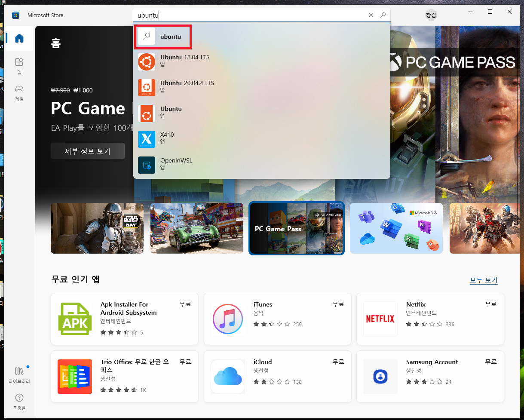Click the PC GAME PASS banner logo
The width and height of the screenshot is (524, 420).
(x=452, y=63)
